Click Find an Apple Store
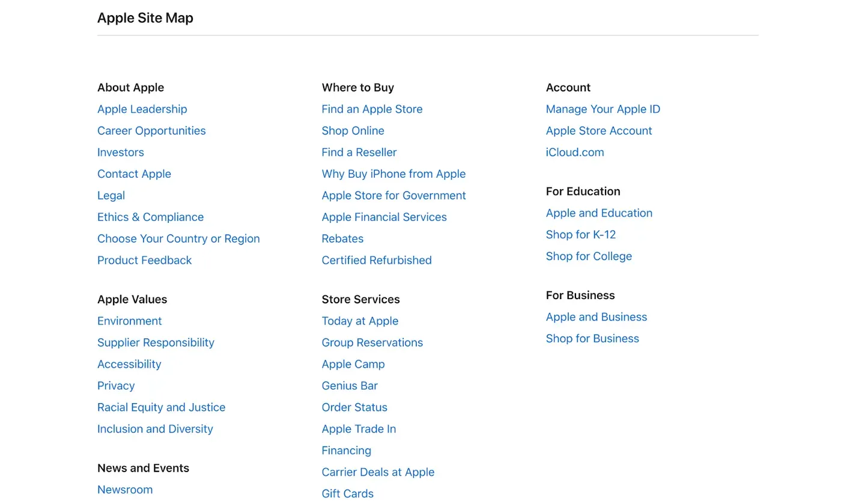 click(372, 109)
